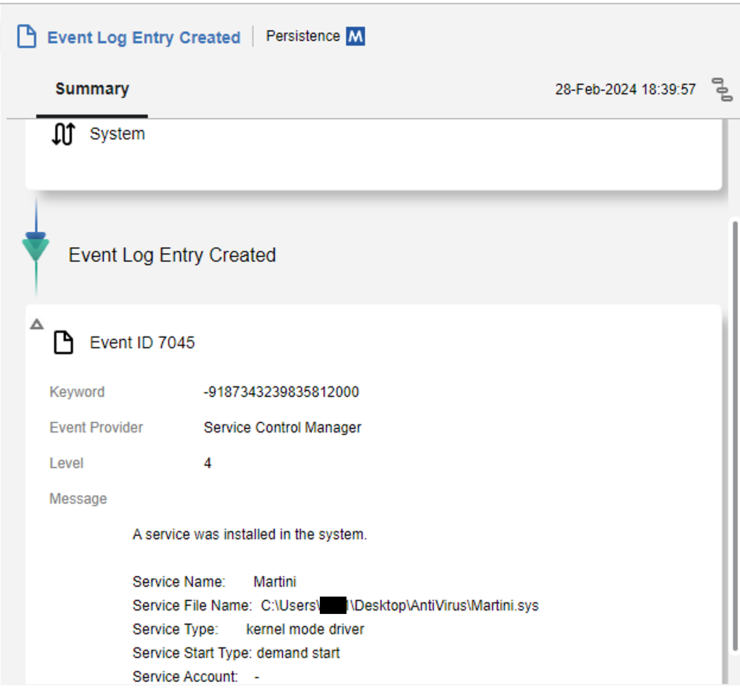Select the Persistence tactic label
This screenshot has height=689, width=740.
pos(303,36)
